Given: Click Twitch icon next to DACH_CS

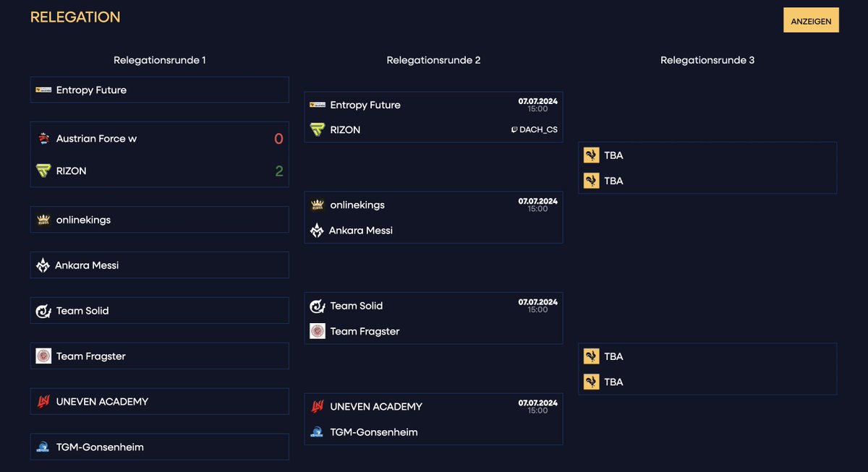Looking at the screenshot, I should point(514,130).
